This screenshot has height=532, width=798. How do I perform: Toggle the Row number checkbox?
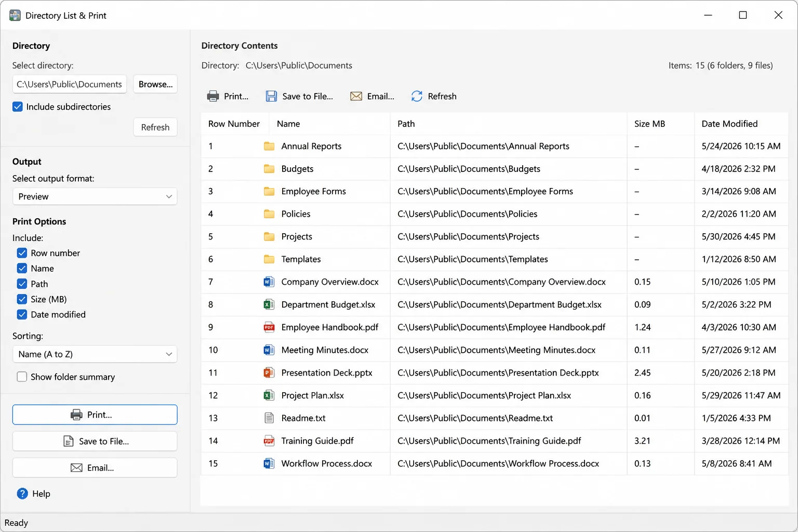click(22, 253)
